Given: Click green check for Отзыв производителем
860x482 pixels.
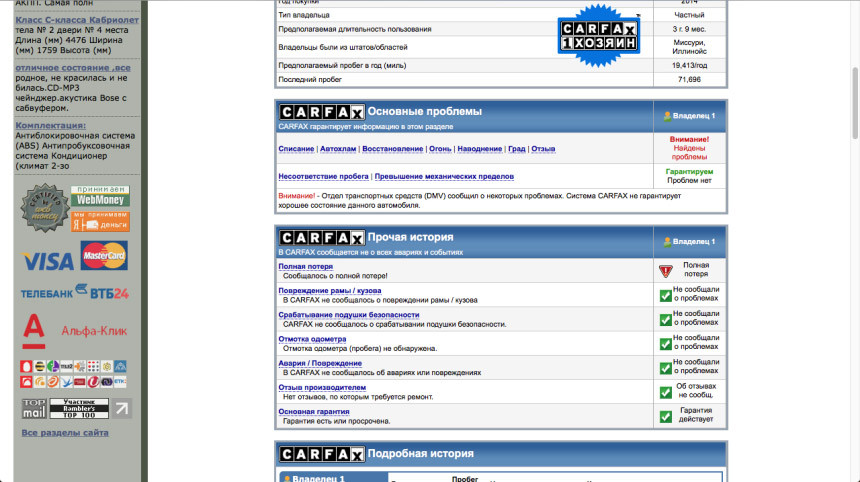Looking at the screenshot, I should [665, 392].
